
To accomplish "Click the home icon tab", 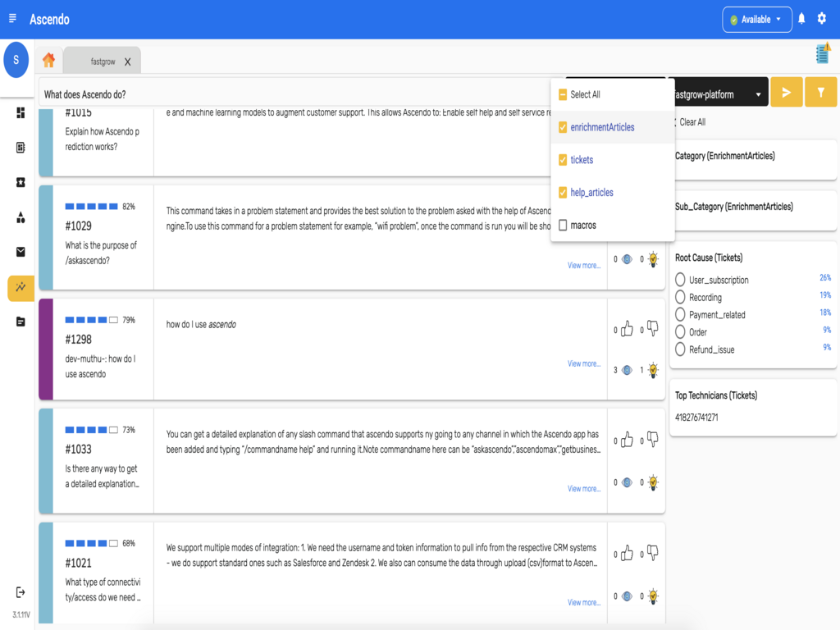I will (48, 60).
